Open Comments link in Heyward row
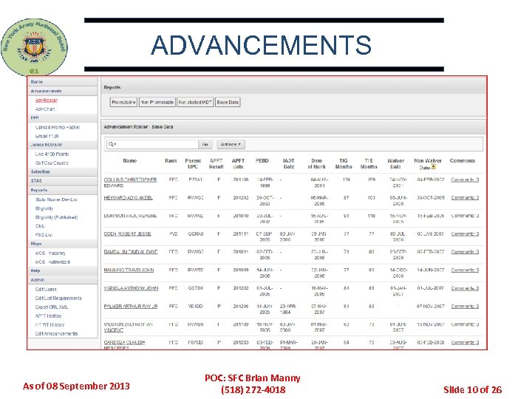This screenshot has height=399, width=532. click(x=465, y=198)
